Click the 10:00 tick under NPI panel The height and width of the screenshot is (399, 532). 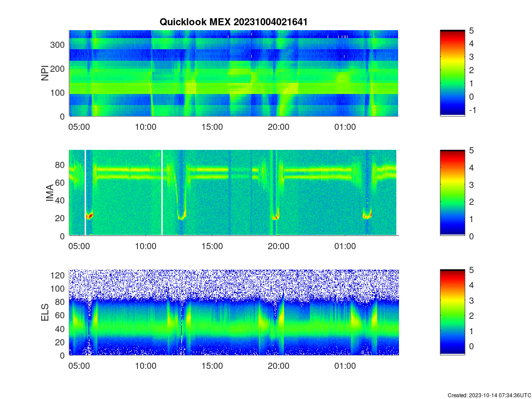coord(145,127)
